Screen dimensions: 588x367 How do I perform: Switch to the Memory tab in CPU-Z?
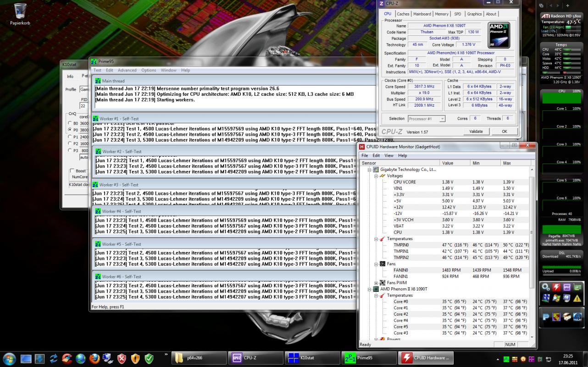pyautogui.click(x=442, y=14)
